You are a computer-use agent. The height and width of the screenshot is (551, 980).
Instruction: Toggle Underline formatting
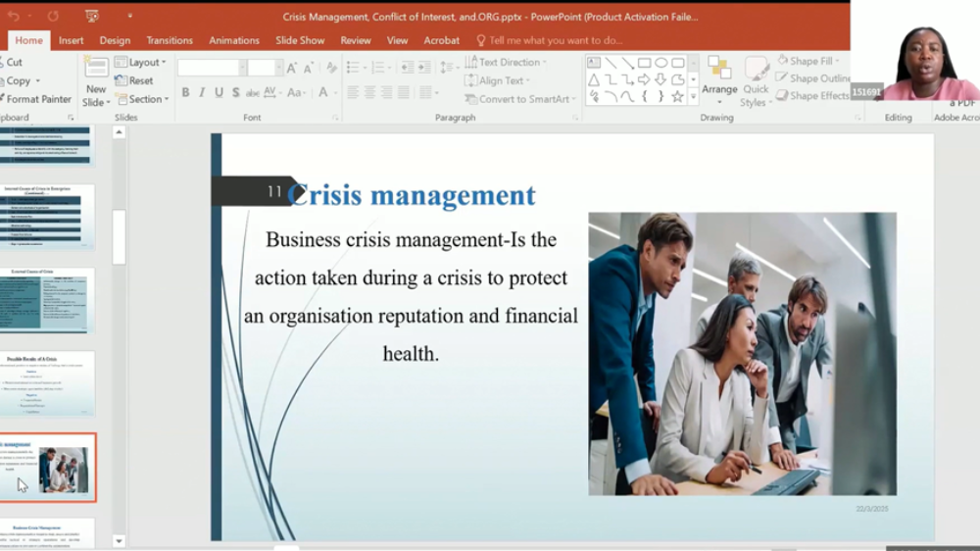[219, 92]
